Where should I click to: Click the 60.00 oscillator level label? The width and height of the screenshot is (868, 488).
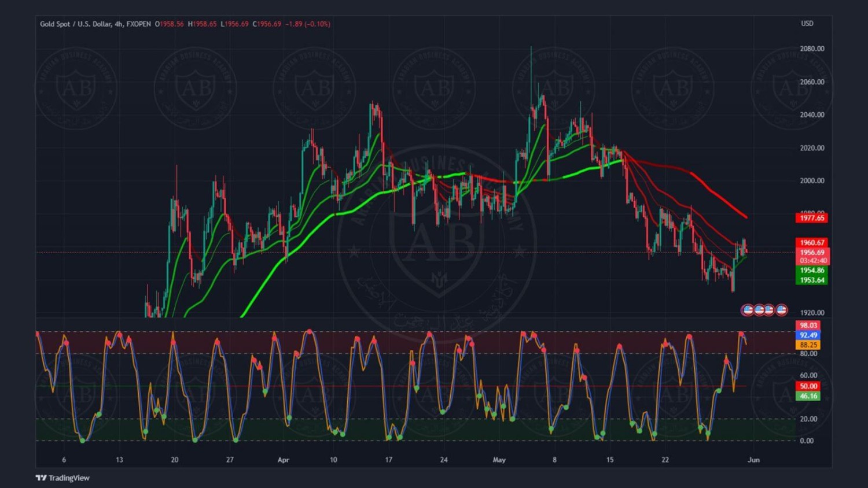point(808,375)
